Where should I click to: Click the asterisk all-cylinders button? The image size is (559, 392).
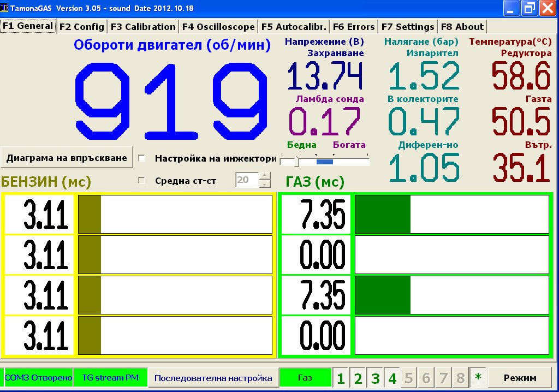[478, 378]
